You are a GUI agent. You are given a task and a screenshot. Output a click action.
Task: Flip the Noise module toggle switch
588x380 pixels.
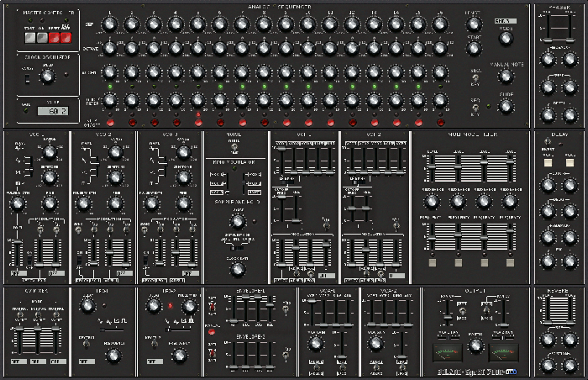pos(234,147)
